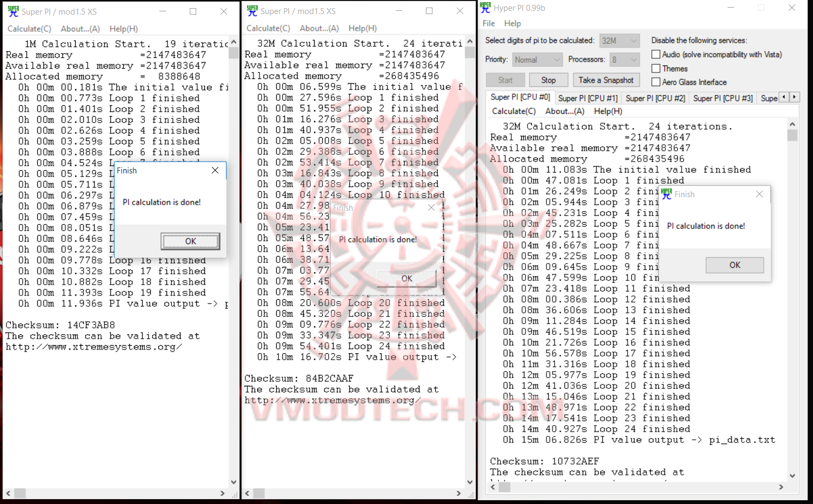813x504 pixels.
Task: Open Help(H) menu in the middle 32M Super PI window
Action: [363, 28]
